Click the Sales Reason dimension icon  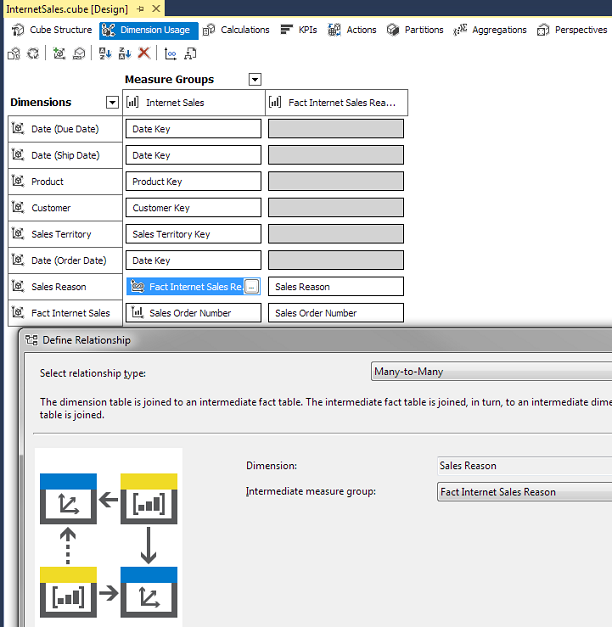18,287
